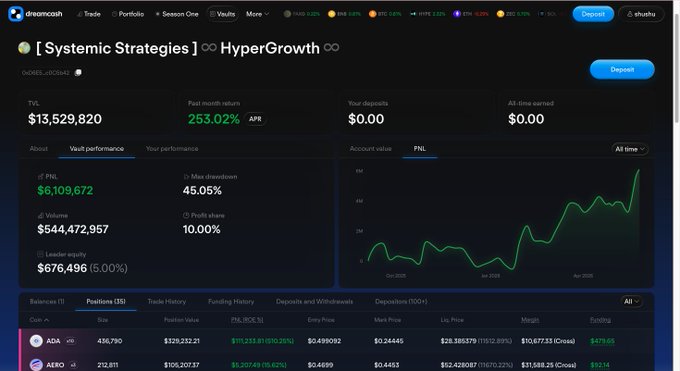The image size is (680, 371).
Task: Click the AERO coin icon in positions
Action: pyautogui.click(x=36, y=364)
